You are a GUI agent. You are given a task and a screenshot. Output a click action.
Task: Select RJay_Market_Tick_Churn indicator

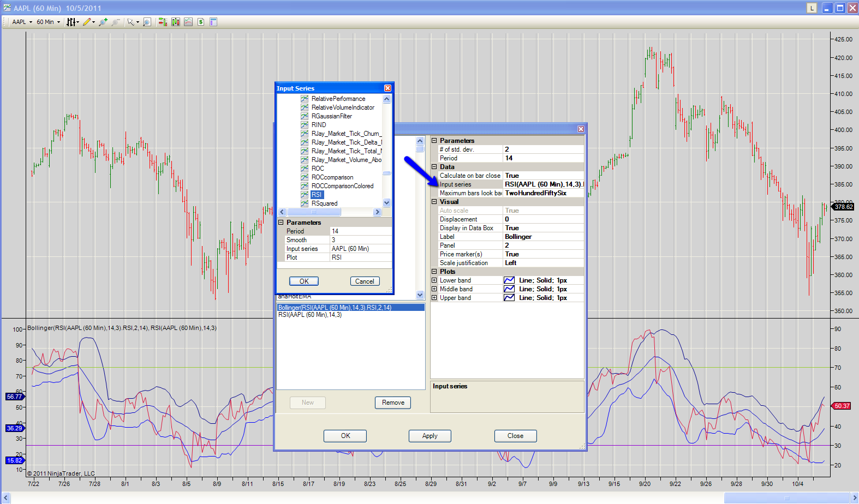[x=346, y=134]
